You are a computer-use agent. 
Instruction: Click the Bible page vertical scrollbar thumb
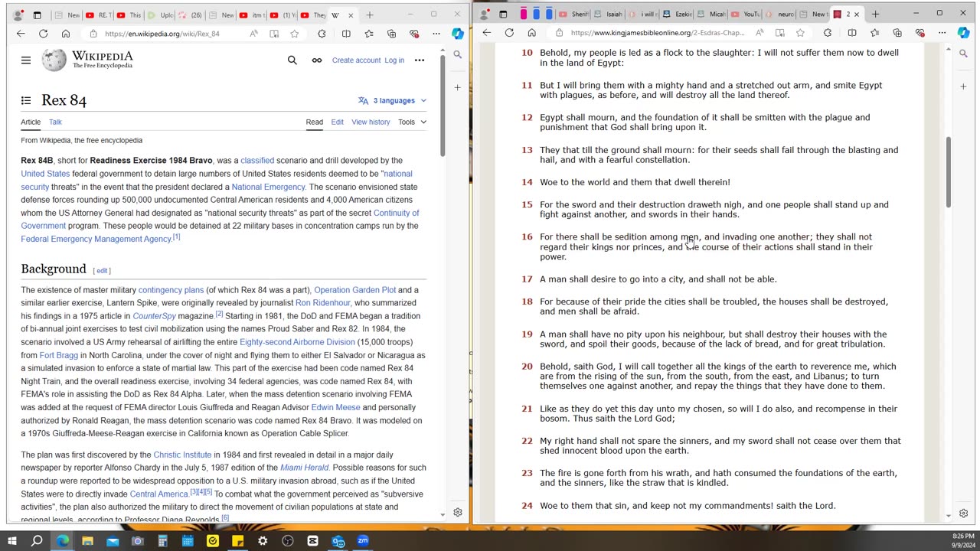click(948, 172)
